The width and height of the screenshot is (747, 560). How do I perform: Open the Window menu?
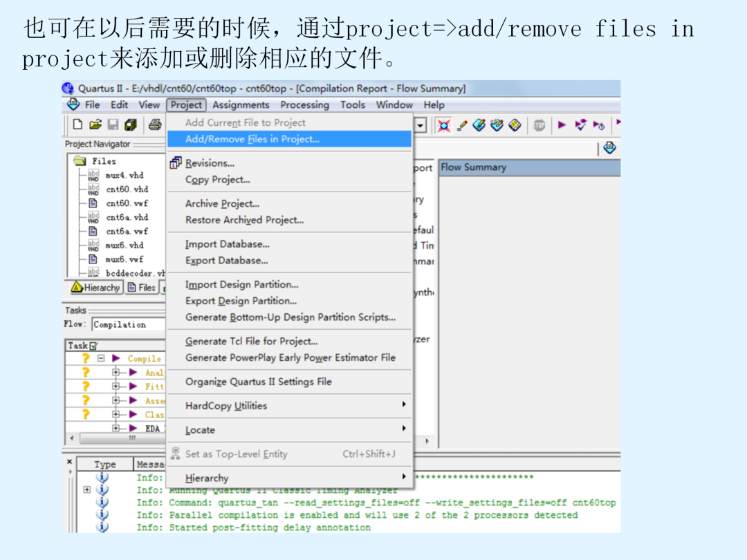click(x=394, y=105)
